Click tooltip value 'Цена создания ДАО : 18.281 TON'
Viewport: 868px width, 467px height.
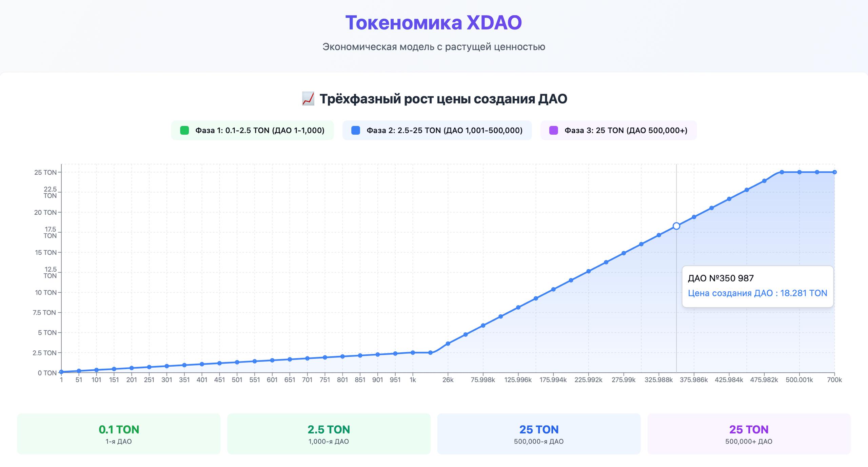pos(757,293)
